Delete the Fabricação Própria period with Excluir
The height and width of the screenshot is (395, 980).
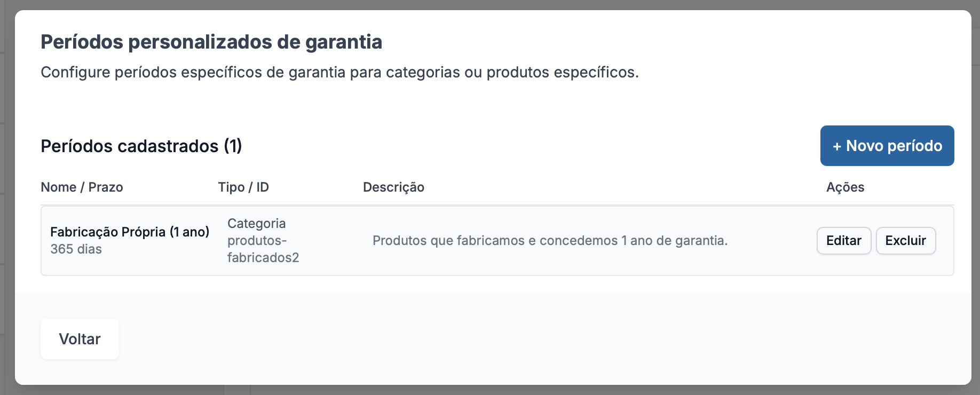coord(906,241)
